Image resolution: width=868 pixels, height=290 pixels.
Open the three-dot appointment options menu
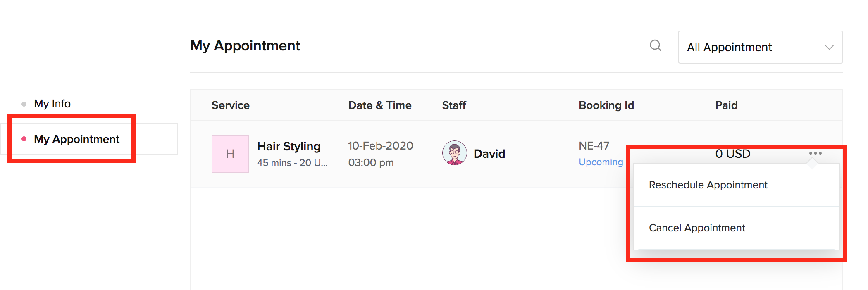click(x=815, y=153)
